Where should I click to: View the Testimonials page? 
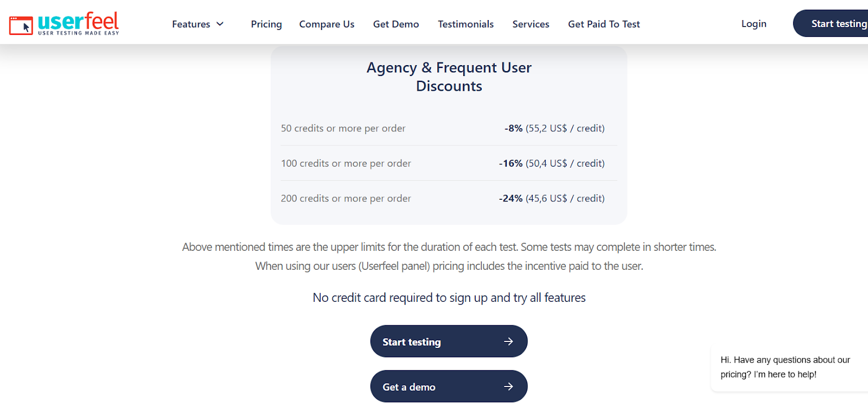tap(465, 24)
